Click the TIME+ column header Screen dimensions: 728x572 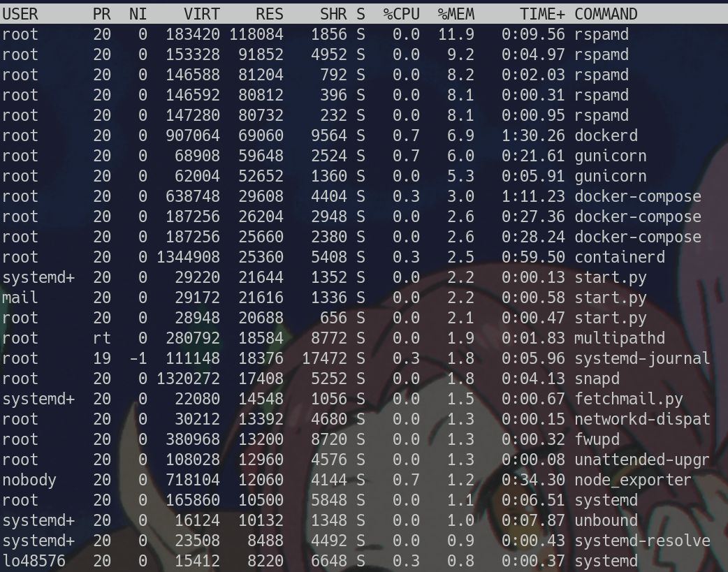tap(542, 15)
